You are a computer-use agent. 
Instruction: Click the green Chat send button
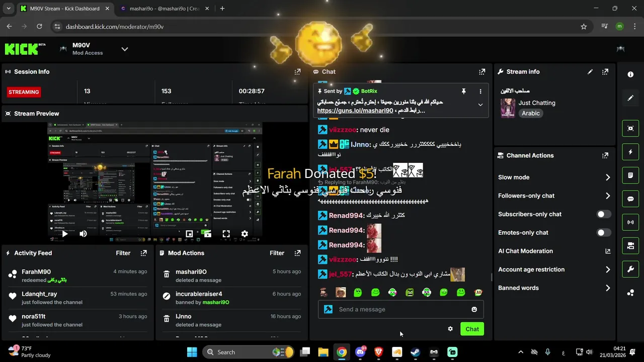[472, 329]
